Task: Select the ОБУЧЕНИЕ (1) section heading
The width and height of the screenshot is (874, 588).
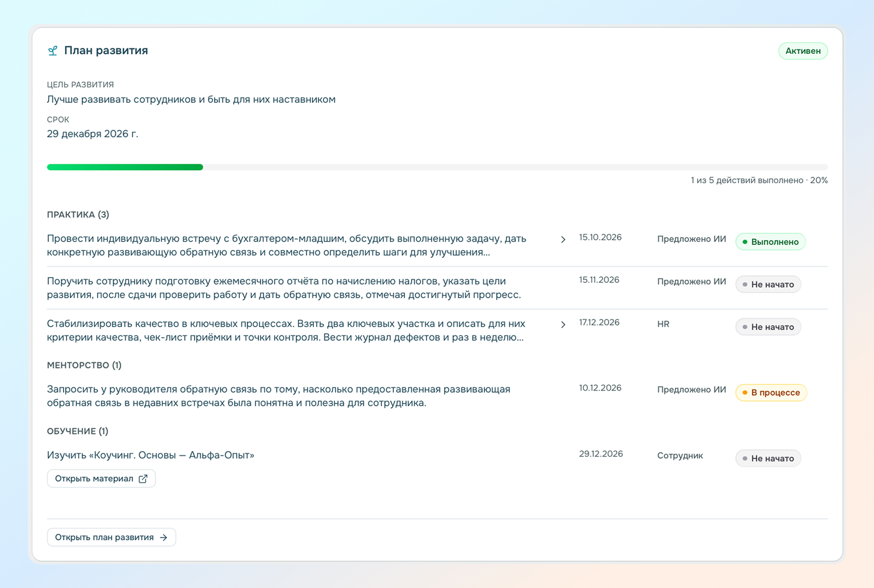Action: (x=77, y=431)
